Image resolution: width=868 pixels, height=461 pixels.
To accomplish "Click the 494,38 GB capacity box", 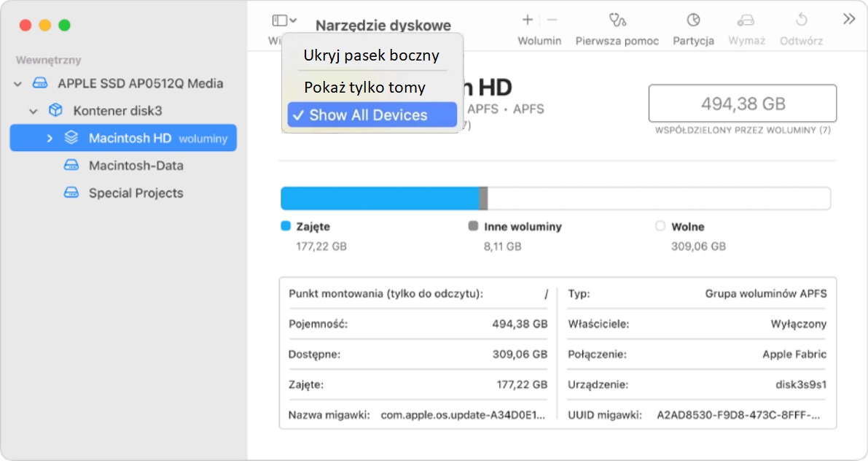I will (743, 104).
